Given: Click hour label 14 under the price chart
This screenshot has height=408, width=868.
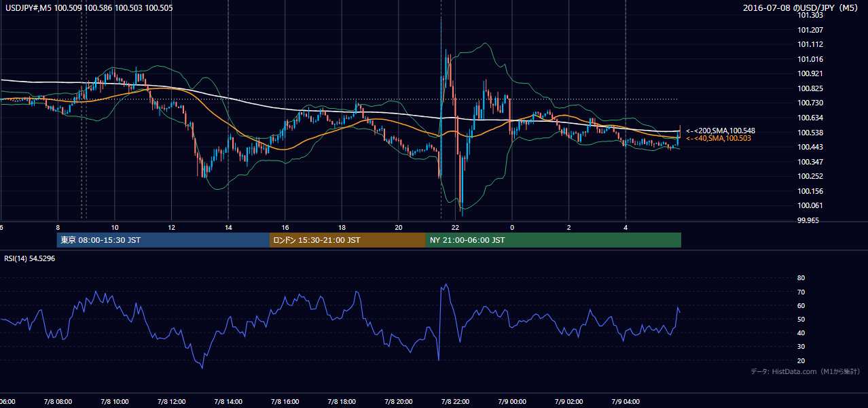Looking at the screenshot, I should [229, 227].
